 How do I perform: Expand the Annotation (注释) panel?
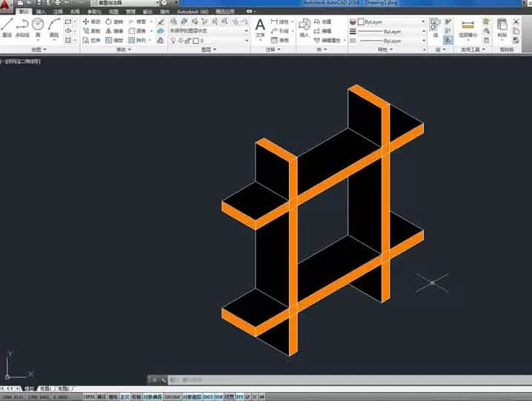coord(273,50)
